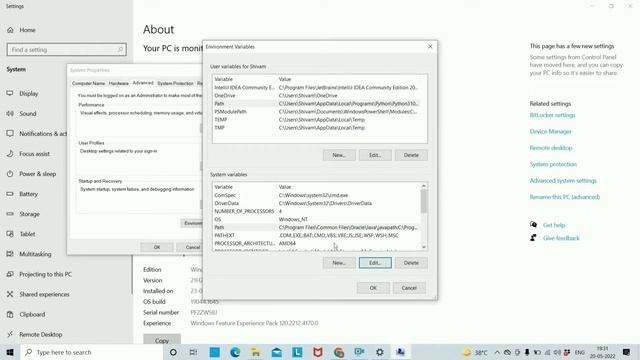
Task: Open Settings gear icon on taskbar
Action: point(380,352)
